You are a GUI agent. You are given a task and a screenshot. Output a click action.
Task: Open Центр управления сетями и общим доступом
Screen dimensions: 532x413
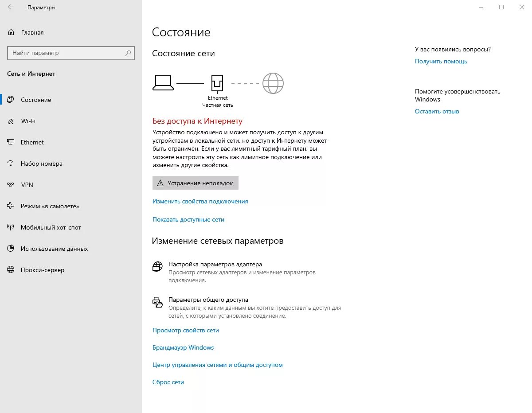pos(218,365)
